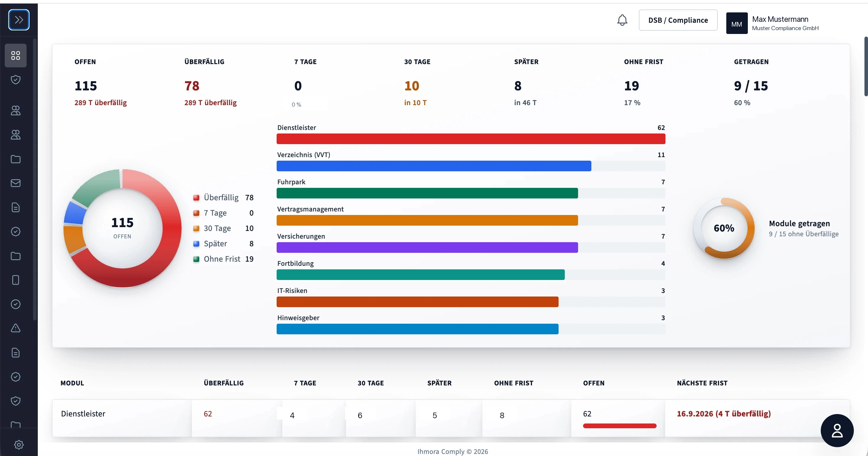Click the orange Vertragsmanagement bar
This screenshot has height=456, width=868.
tap(427, 220)
